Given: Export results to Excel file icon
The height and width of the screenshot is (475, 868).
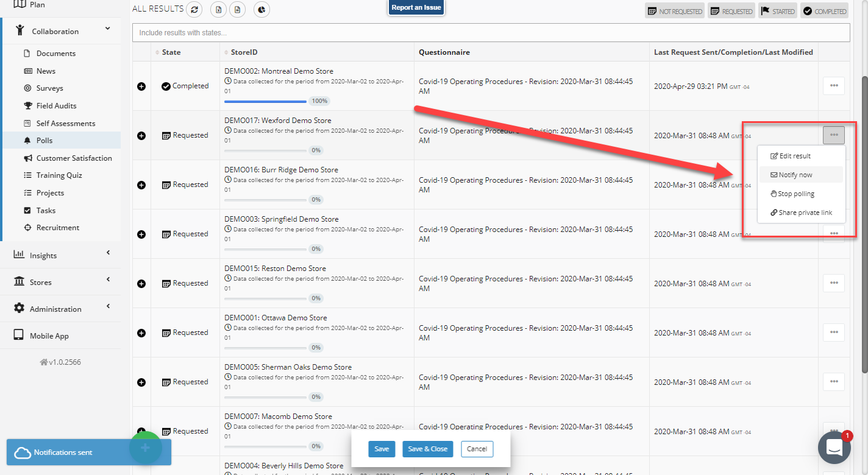Looking at the screenshot, I should [219, 9].
